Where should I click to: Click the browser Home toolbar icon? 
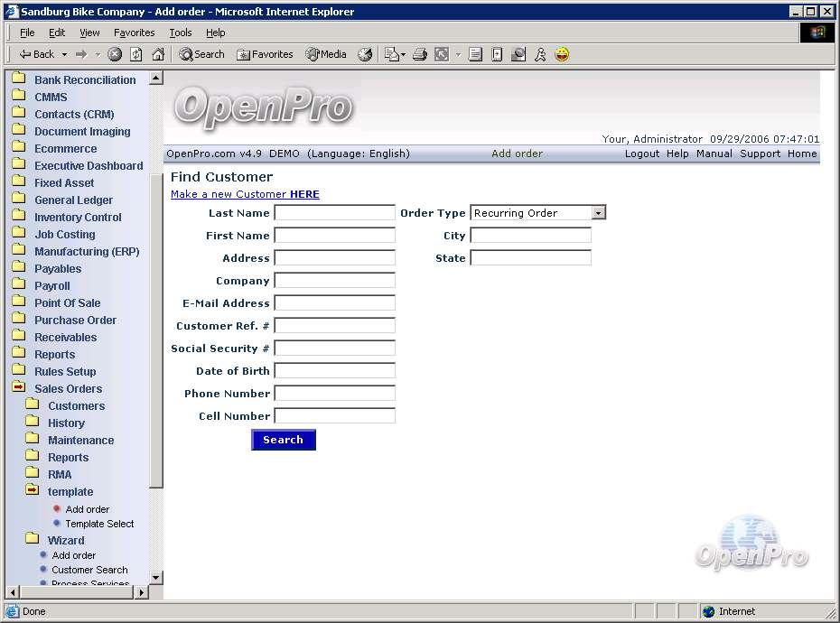pyautogui.click(x=158, y=54)
